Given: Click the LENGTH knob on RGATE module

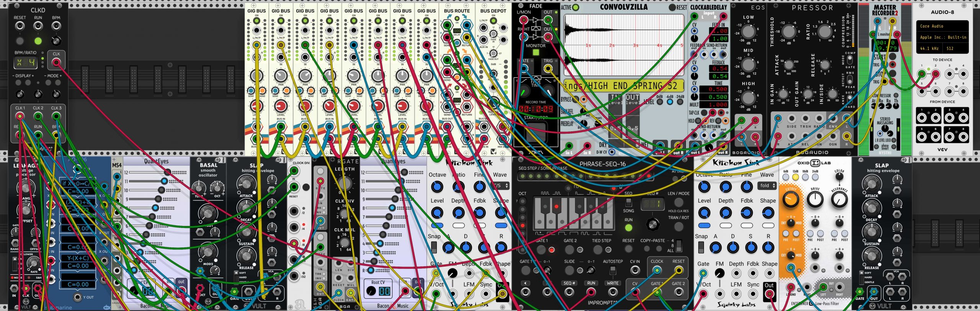Looking at the screenshot, I should tap(344, 183).
